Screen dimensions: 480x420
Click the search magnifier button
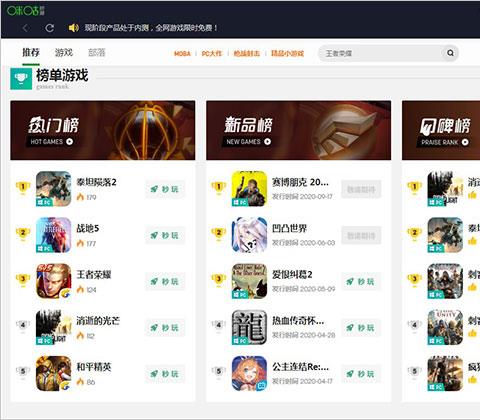click(x=450, y=53)
